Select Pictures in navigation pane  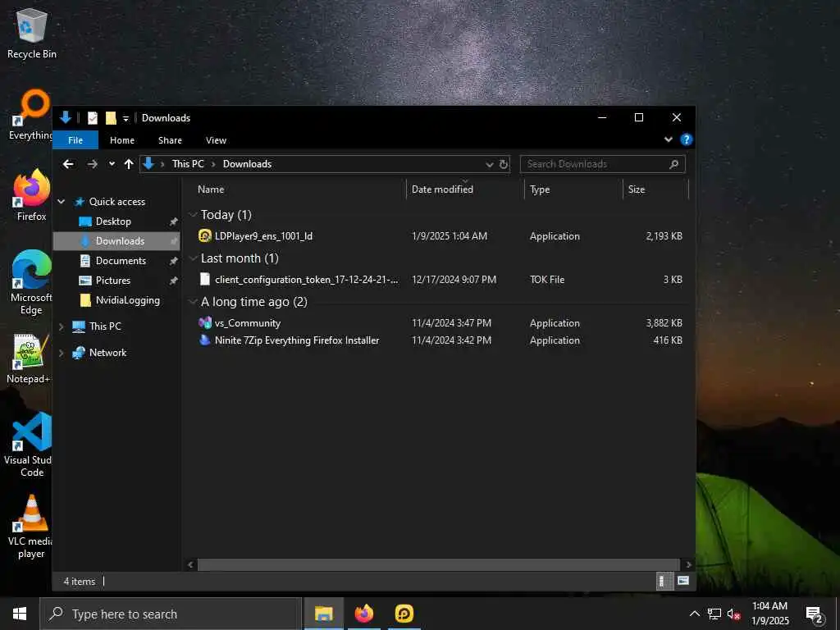[113, 281]
